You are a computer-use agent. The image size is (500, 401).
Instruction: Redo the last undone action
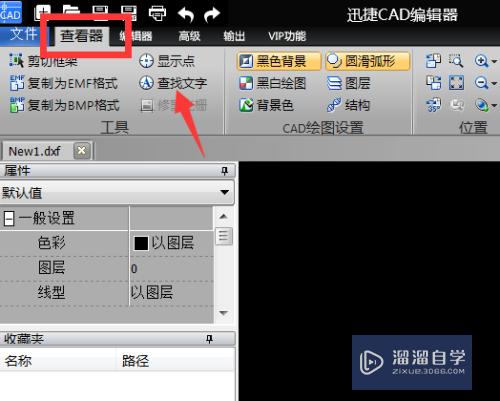pos(212,14)
